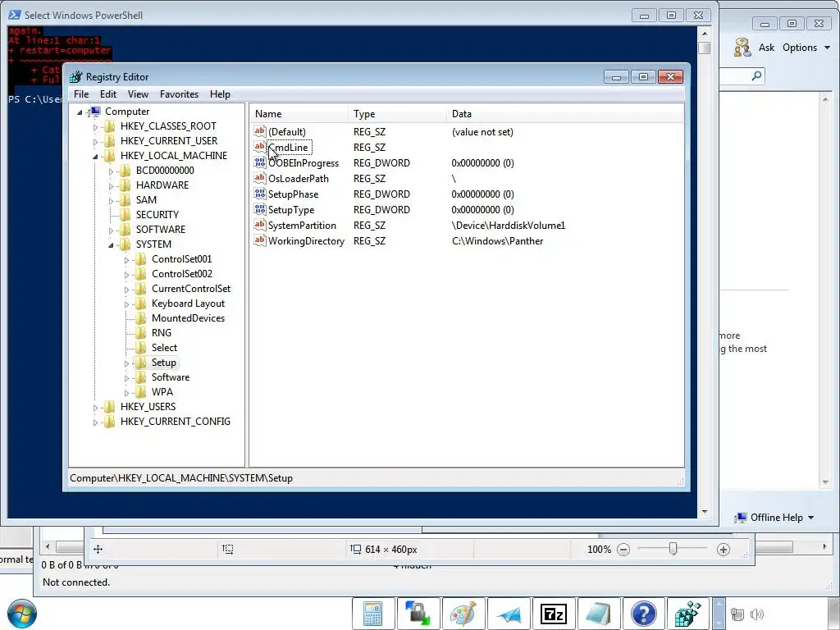Collapse the SYSTEM node arrow
Screen dimensions: 840x630
pyautogui.click(x=111, y=245)
